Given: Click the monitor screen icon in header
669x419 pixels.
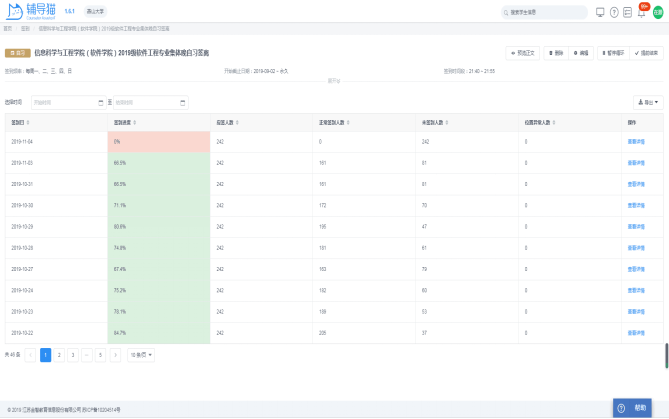Looking at the screenshot, I should [x=599, y=13].
